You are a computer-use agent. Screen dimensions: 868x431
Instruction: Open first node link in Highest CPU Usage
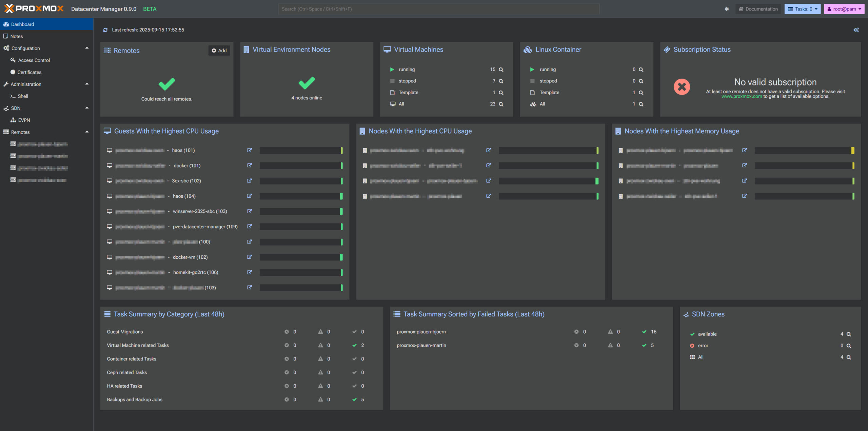(x=489, y=150)
